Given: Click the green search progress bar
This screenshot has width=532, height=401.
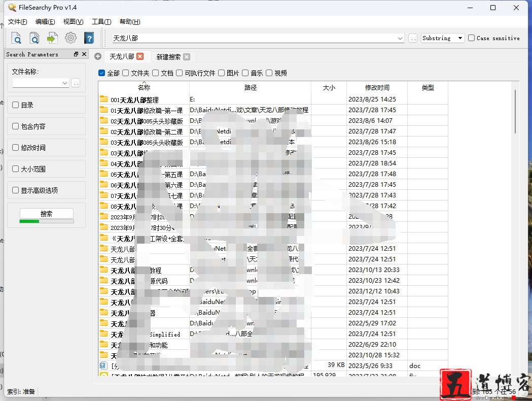Looking at the screenshot, I should [47, 221].
